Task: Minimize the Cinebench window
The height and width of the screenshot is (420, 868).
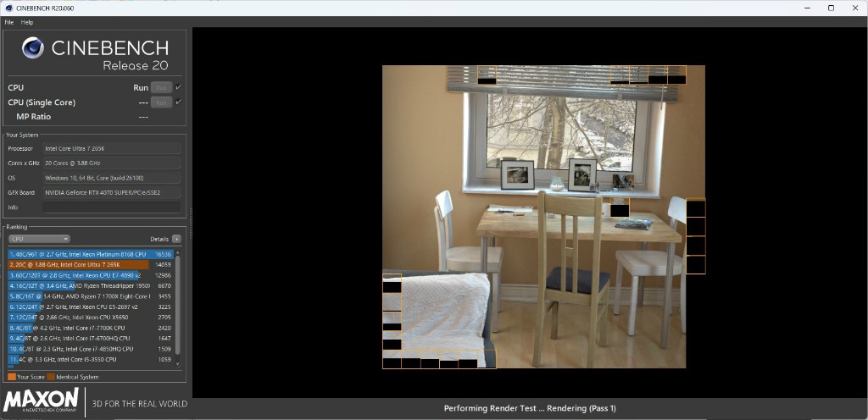Action: pyautogui.click(x=806, y=8)
